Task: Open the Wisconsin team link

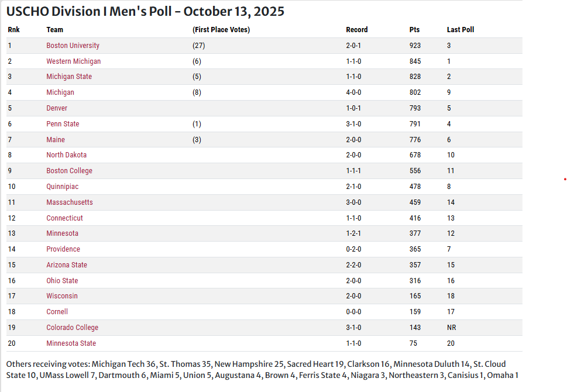Action: click(62, 296)
